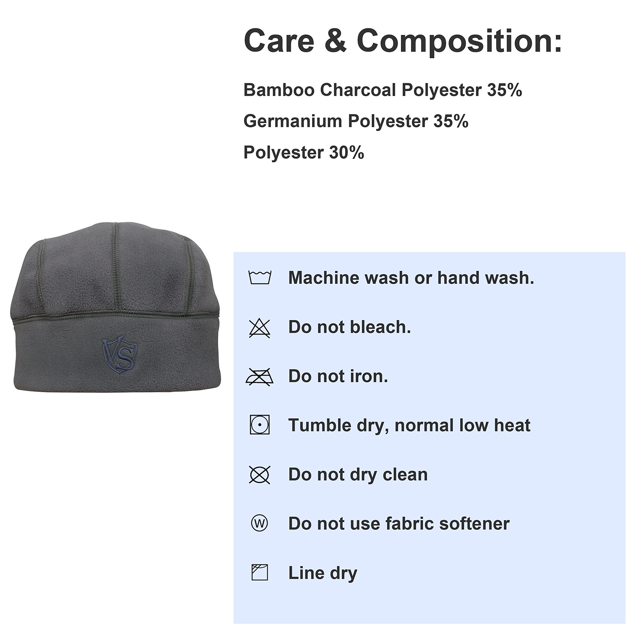
Task: Click the 'Do not bleach.' label
Action: click(349, 327)
